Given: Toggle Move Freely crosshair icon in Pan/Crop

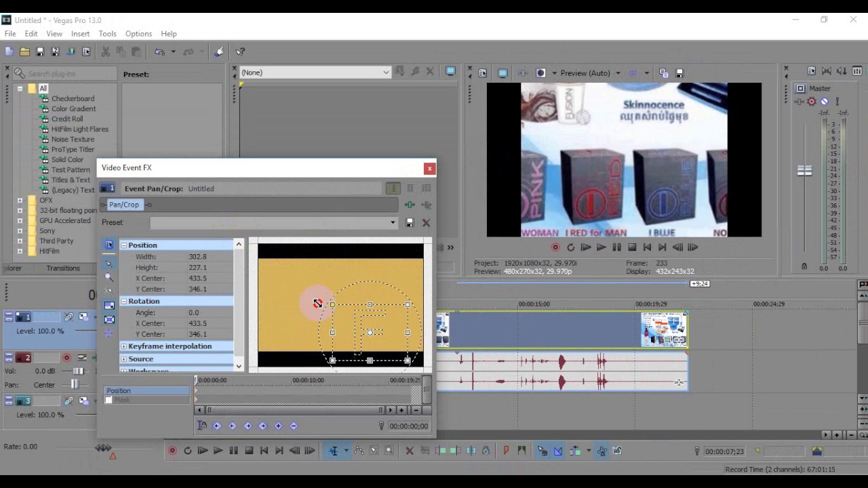Looking at the screenshot, I should point(109,333).
